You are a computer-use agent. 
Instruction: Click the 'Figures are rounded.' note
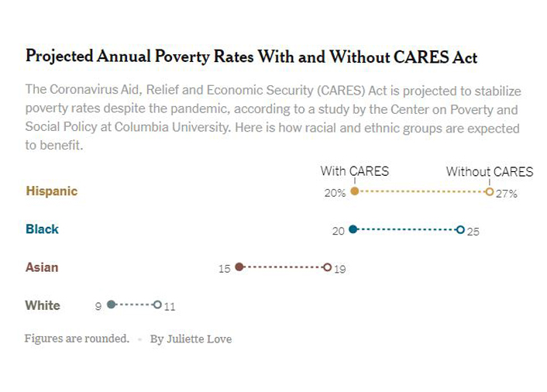77,339
